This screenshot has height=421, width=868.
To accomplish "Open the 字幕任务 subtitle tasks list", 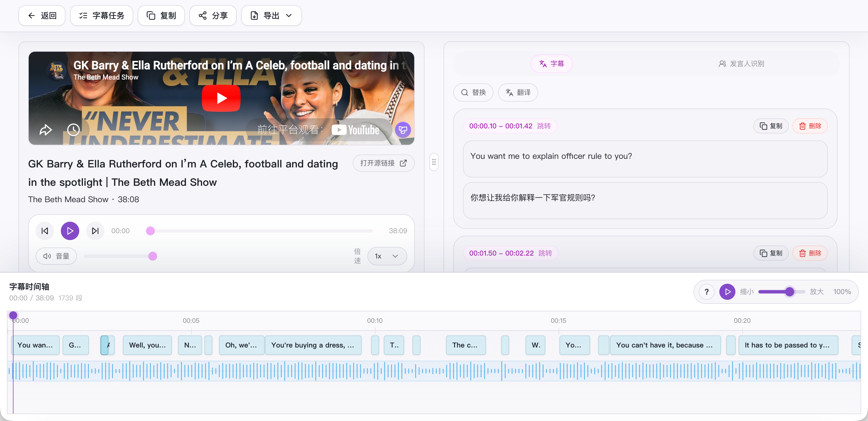I will (101, 16).
